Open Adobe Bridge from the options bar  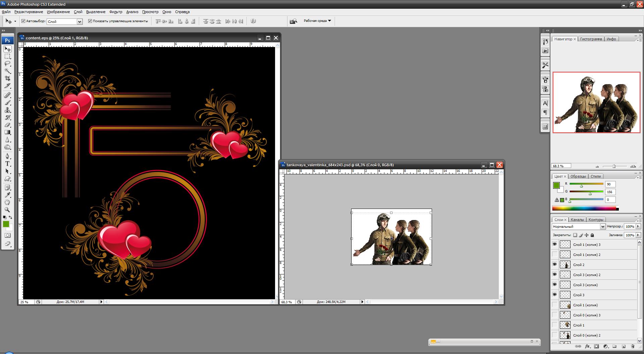(293, 21)
